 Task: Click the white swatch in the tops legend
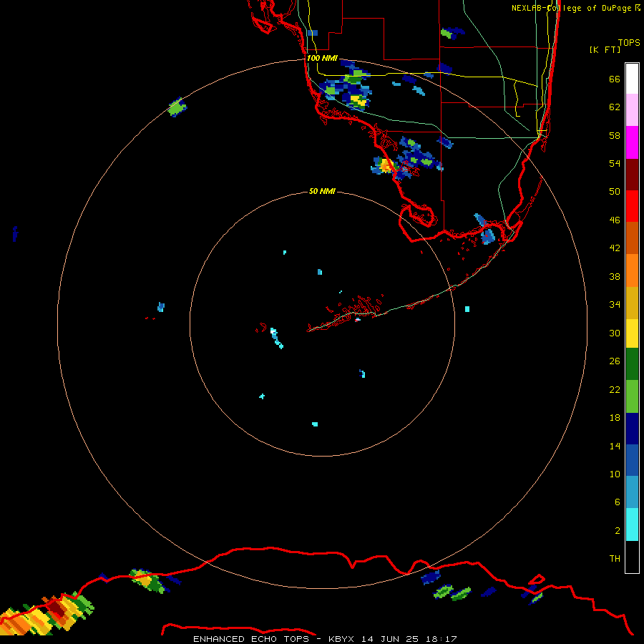coord(632,79)
